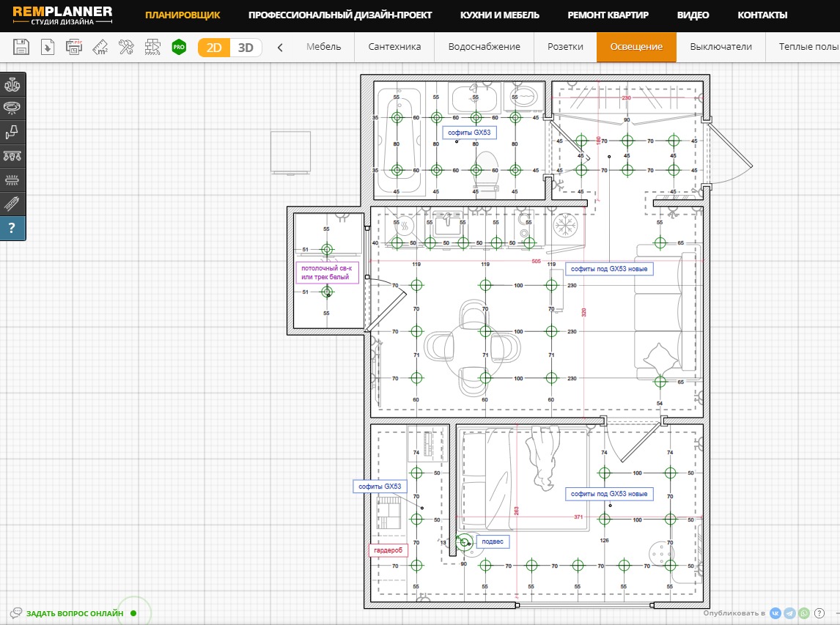Open the Мебель tab
Image resolution: width=840 pixels, height=625 pixels.
tap(323, 47)
